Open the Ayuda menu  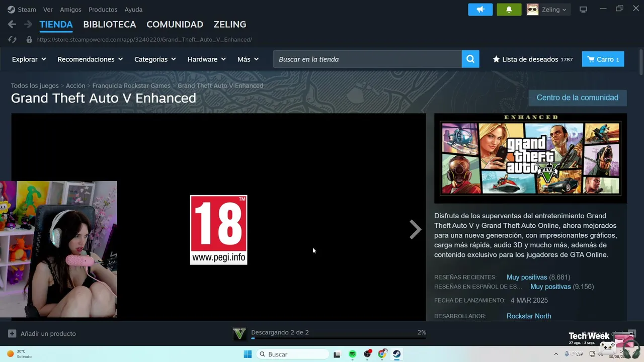pyautogui.click(x=133, y=10)
